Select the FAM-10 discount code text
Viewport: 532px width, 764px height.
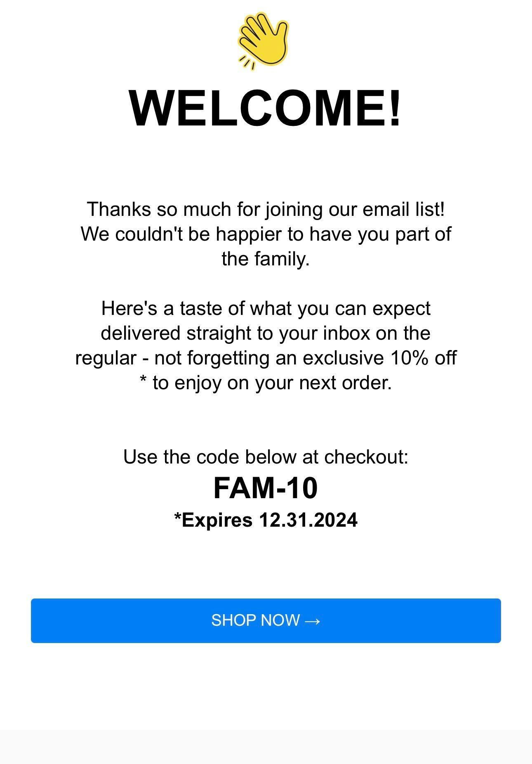coord(266,488)
